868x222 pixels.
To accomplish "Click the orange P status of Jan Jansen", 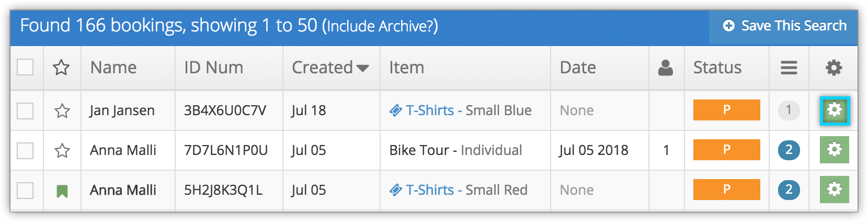I will pos(727,110).
